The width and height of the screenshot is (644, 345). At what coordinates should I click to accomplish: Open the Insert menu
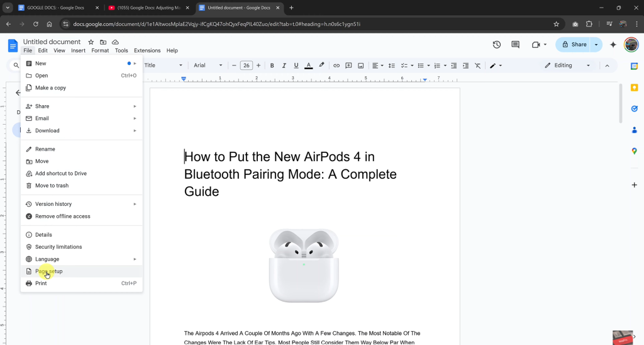pos(78,50)
